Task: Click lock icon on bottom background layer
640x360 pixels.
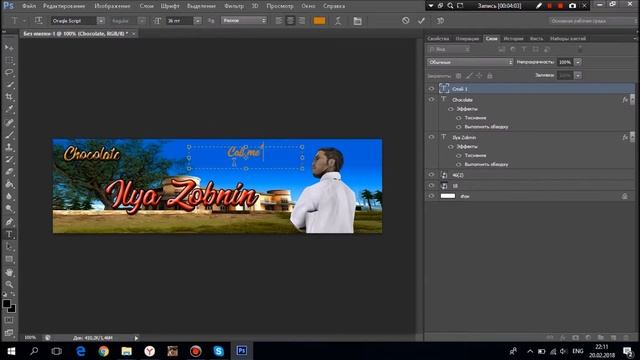Action: [x=624, y=196]
